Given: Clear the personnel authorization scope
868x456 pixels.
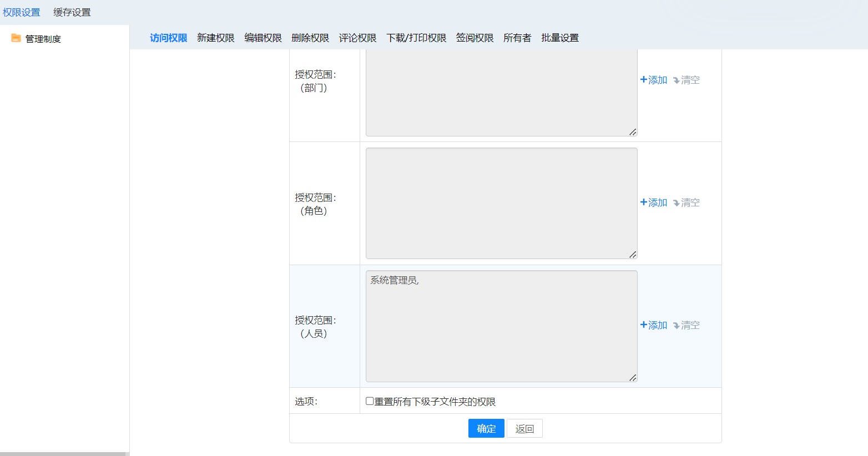Looking at the screenshot, I should click(687, 325).
